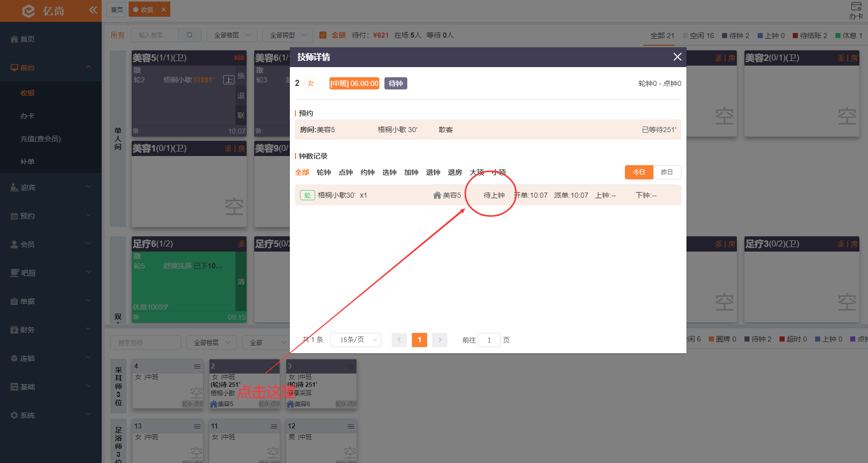Screen dimensions: 868x463
Task: Switch records to 昨日
Action: (667, 172)
